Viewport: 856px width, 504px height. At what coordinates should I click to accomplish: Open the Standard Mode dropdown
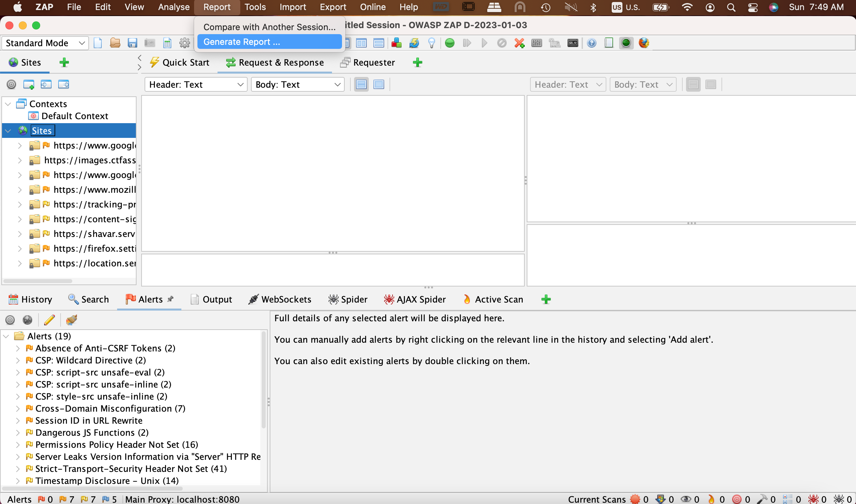click(x=44, y=43)
